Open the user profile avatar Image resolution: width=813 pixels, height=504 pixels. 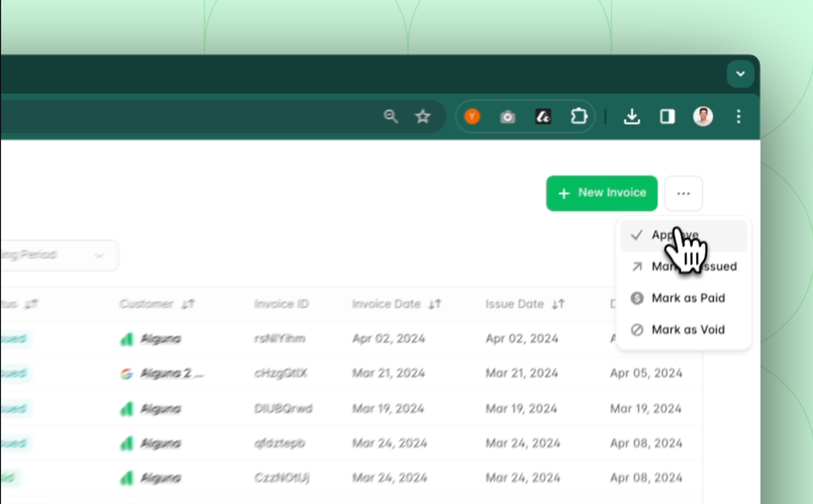(x=703, y=116)
